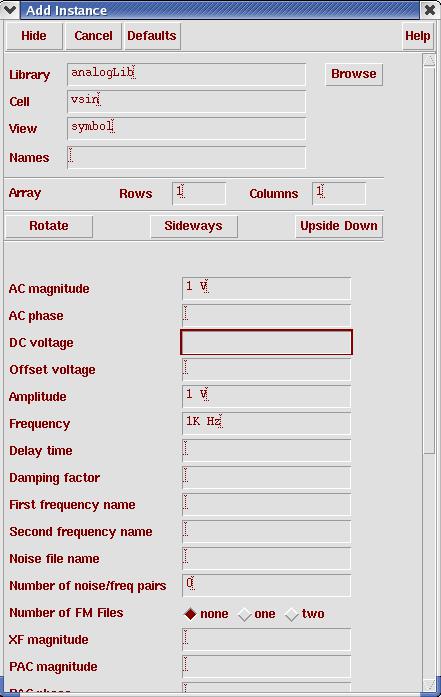Click the vertical scrollbar thumb

click(429, 260)
